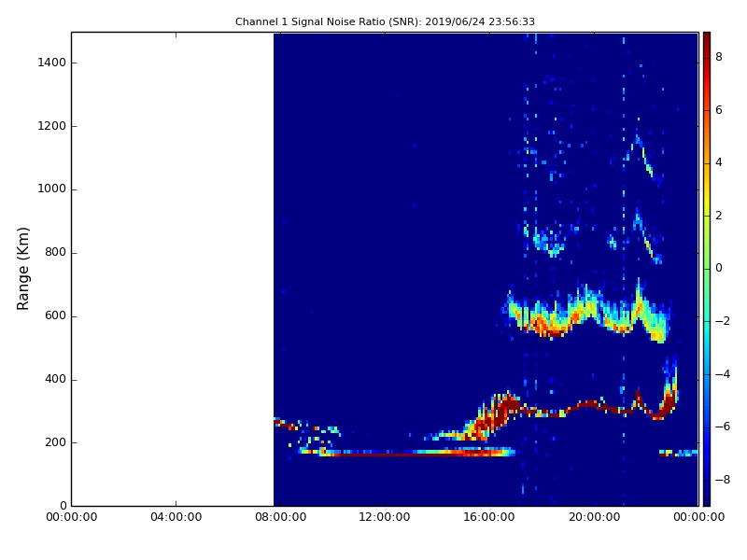Click the 800 range tick label
Screen dimensions: 747x560
pos(55,252)
